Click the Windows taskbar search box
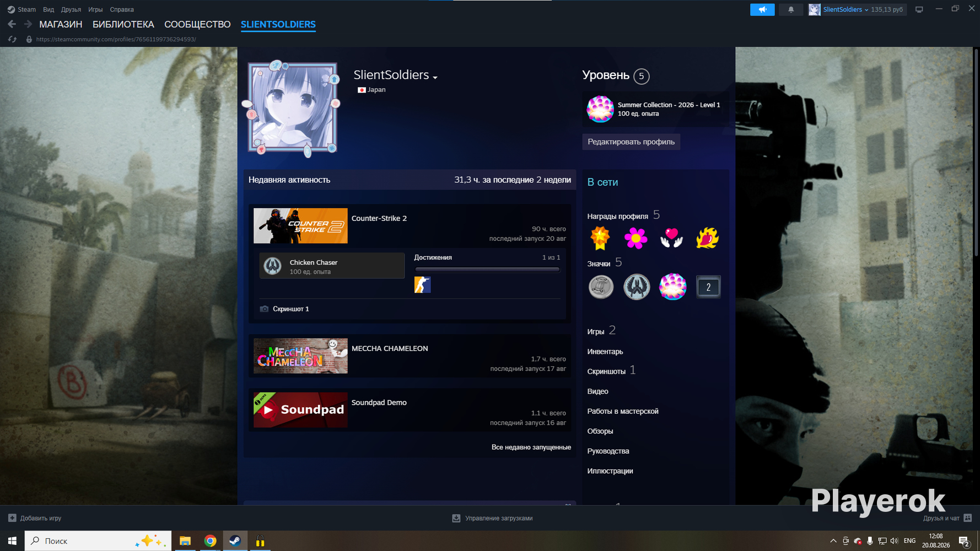The width and height of the screenshot is (980, 551). pos(98,541)
